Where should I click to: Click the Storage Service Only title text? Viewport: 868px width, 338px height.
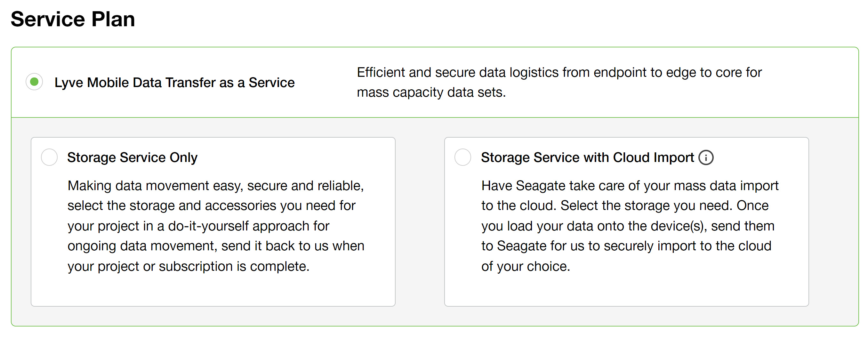tap(132, 158)
